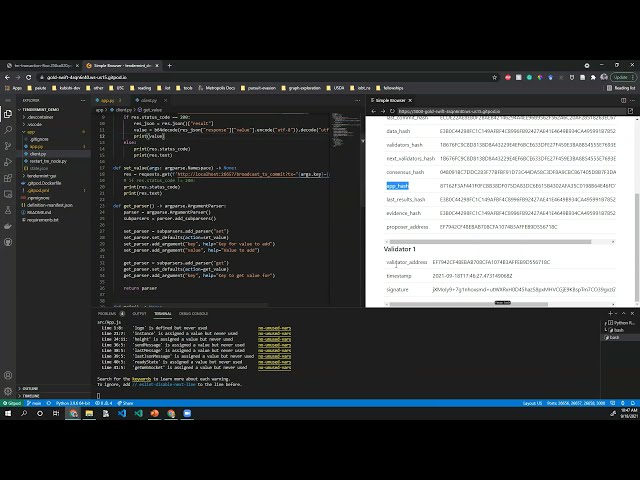
Task: Open the Testing flask view
Action: (8, 210)
